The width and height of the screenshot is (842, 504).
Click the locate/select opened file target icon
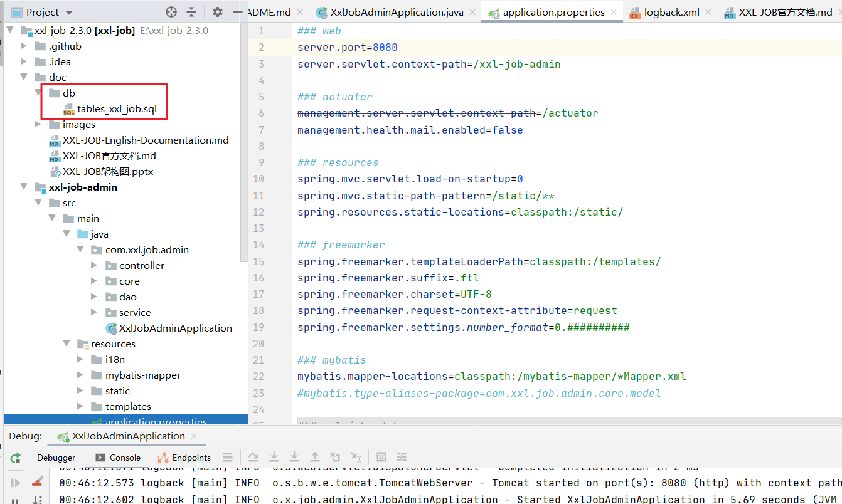coord(171,12)
